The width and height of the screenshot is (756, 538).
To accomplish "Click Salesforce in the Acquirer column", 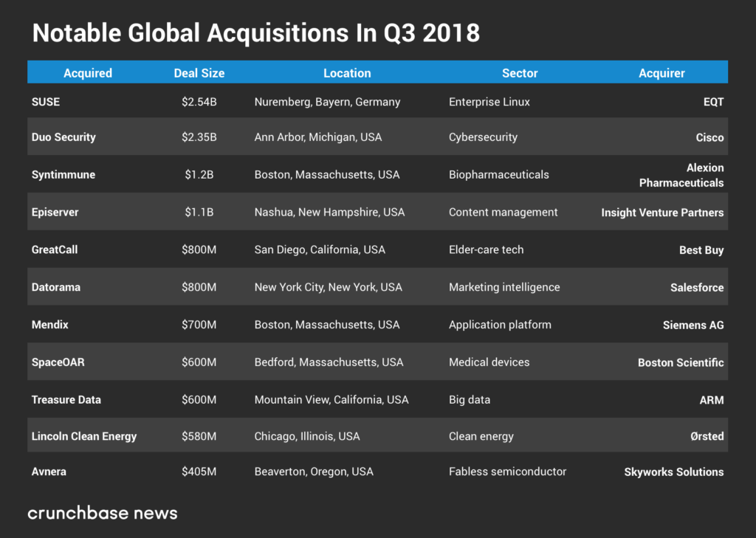I will pos(696,288).
